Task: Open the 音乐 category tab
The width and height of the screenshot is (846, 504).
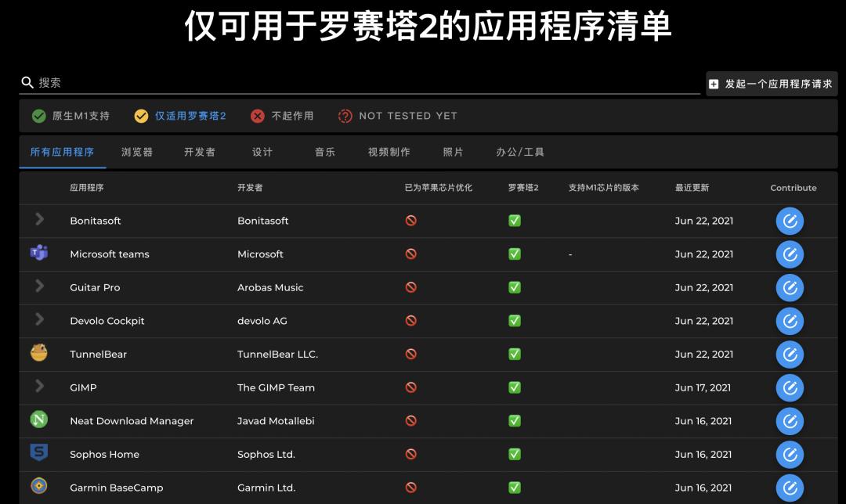Action: point(324,152)
